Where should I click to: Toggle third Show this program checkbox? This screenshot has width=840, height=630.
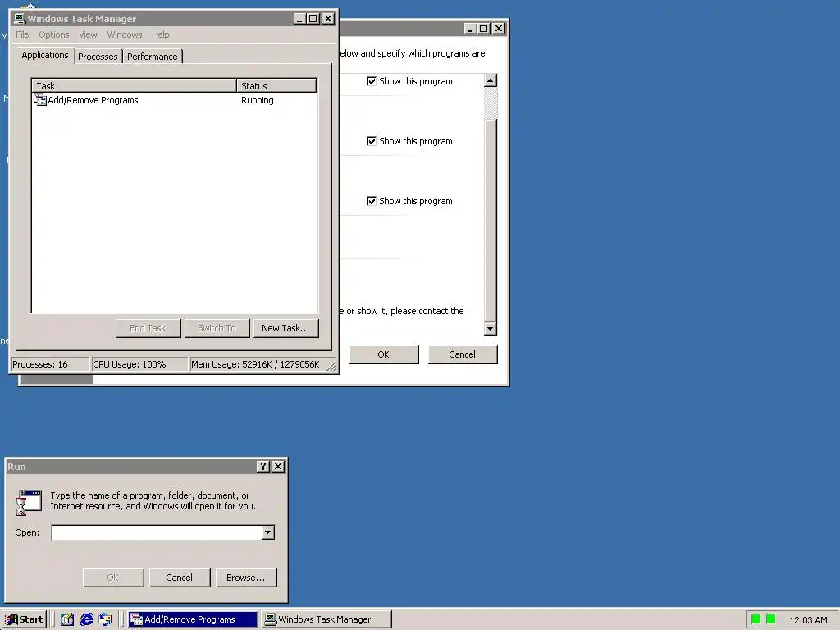(x=372, y=201)
